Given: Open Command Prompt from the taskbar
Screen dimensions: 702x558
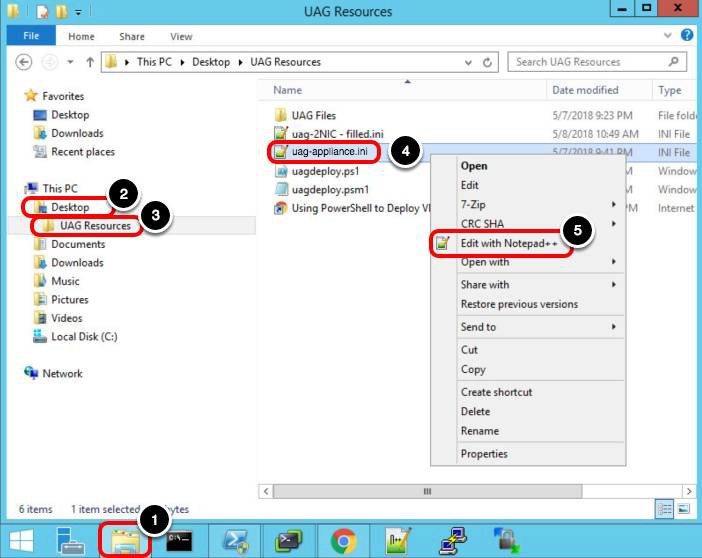Looking at the screenshot, I should (180, 541).
